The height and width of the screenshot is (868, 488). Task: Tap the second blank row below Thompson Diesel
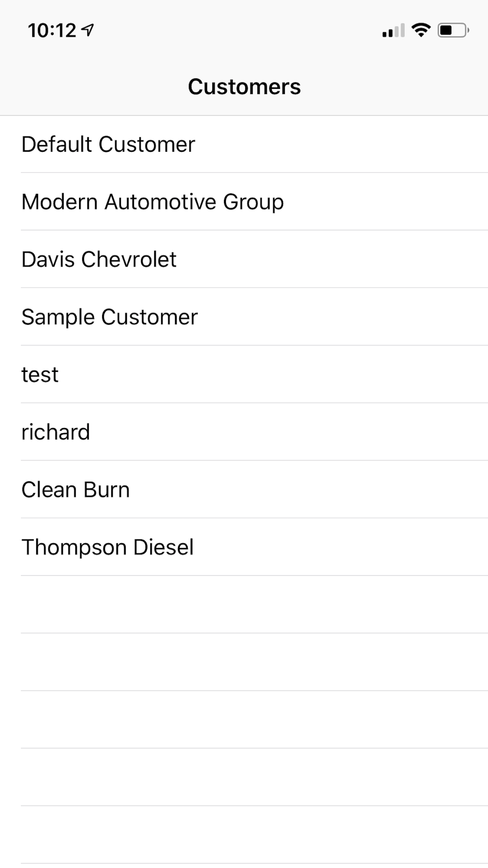click(x=244, y=662)
